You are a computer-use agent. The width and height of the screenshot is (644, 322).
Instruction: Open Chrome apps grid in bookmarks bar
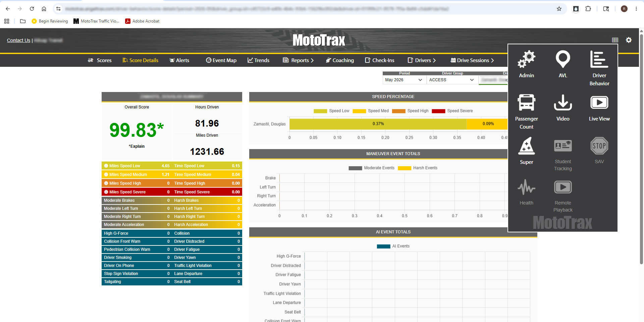(7, 21)
